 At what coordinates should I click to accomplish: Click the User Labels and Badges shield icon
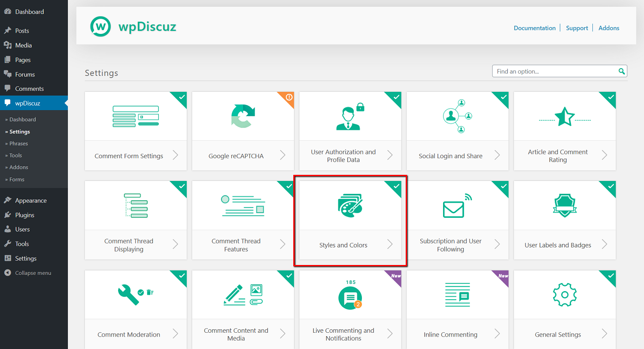click(565, 205)
